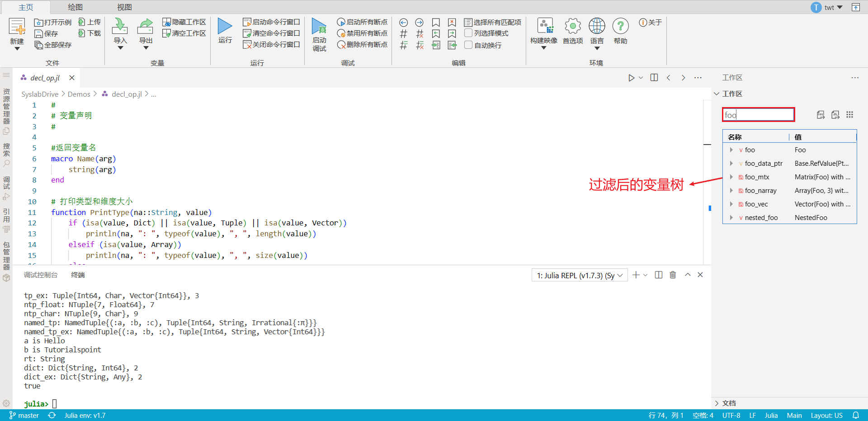Expand the foo_mtx variable row
This screenshot has height=421, width=868.
click(x=731, y=177)
